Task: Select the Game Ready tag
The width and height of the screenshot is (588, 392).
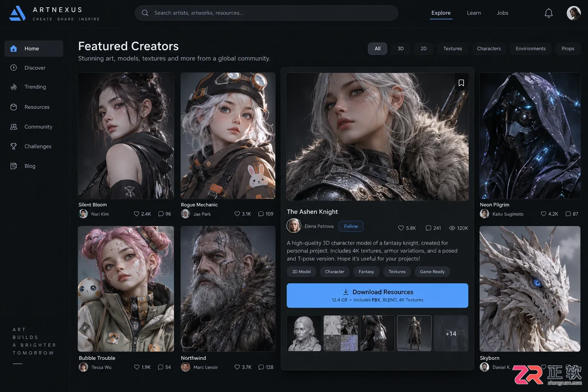Action: pyautogui.click(x=432, y=272)
